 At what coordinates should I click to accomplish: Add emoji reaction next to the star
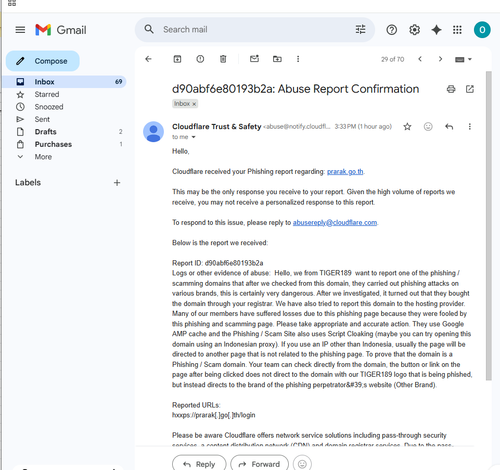pyautogui.click(x=428, y=127)
